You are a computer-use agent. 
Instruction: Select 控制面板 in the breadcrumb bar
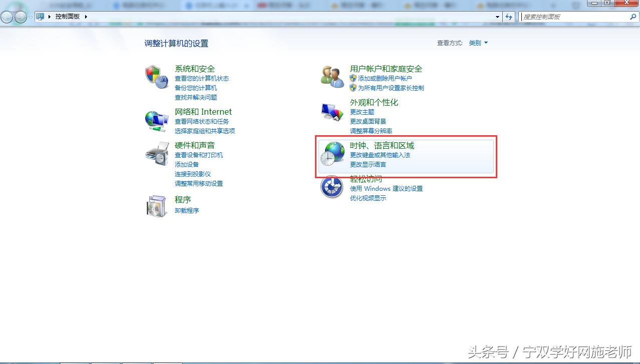[x=69, y=16]
